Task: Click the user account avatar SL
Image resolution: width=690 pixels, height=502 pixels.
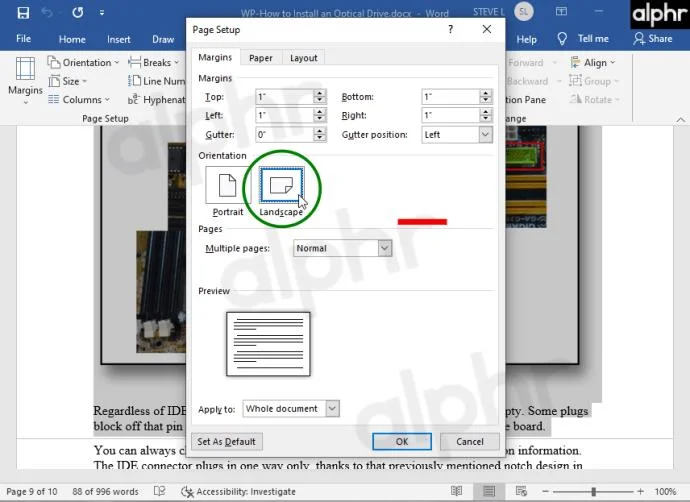Action: [x=523, y=12]
